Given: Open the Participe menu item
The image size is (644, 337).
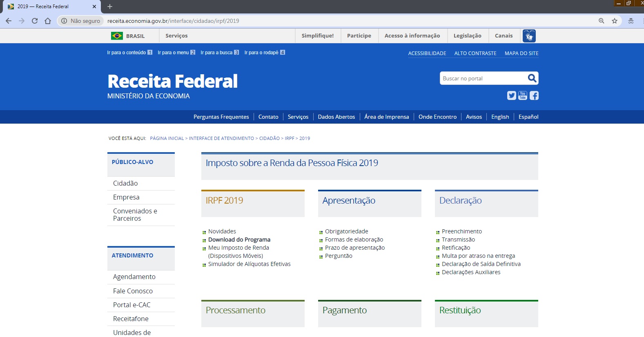Looking at the screenshot, I should coord(359,36).
